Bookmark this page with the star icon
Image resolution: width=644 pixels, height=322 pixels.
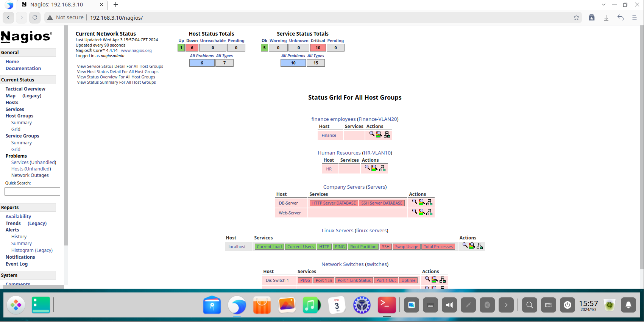coord(576,17)
